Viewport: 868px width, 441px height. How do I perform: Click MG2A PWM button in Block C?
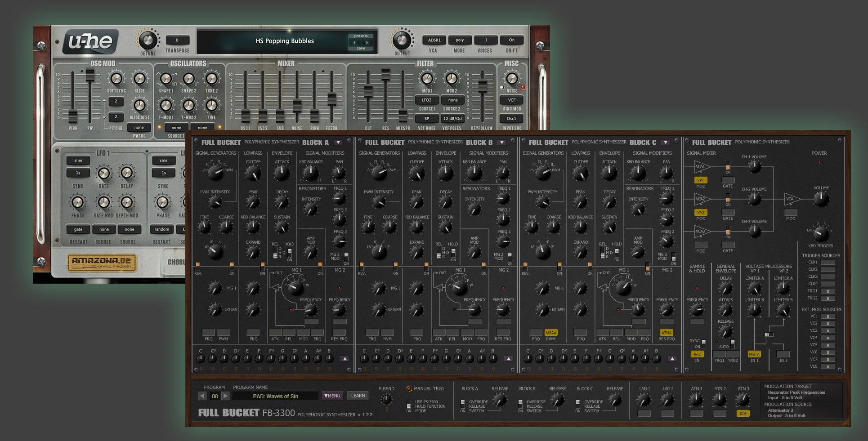(551, 333)
